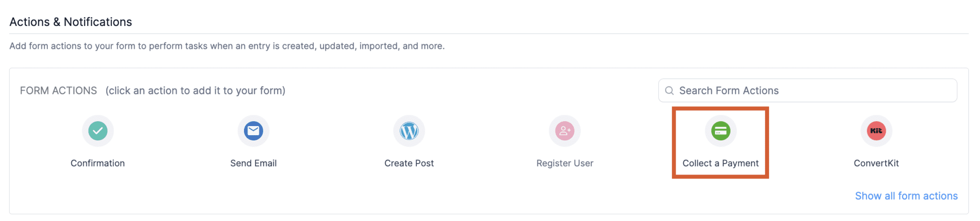
Task: Click the description starting "Add form actions"
Action: pyautogui.click(x=227, y=46)
